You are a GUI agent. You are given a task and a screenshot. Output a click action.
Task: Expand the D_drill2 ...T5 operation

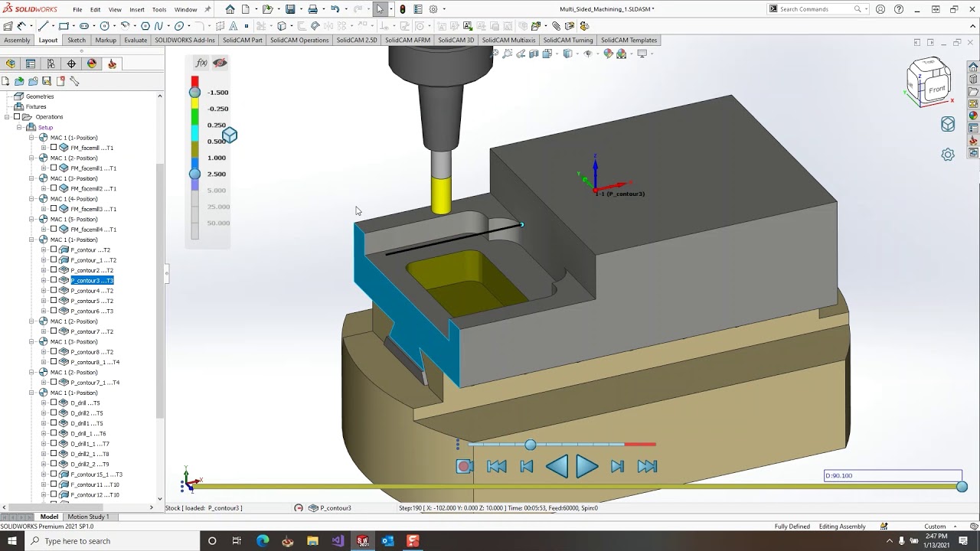point(44,413)
